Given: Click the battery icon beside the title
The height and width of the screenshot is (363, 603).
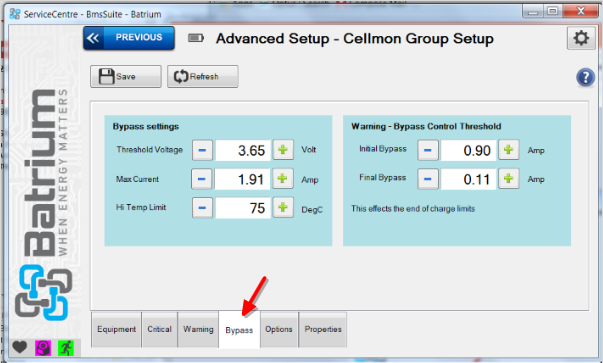Looking at the screenshot, I should pos(196,38).
